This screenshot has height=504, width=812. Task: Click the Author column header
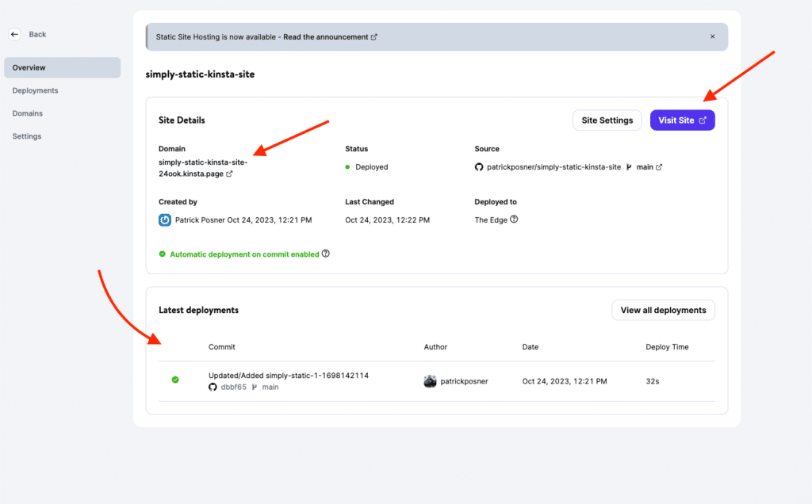tap(435, 347)
